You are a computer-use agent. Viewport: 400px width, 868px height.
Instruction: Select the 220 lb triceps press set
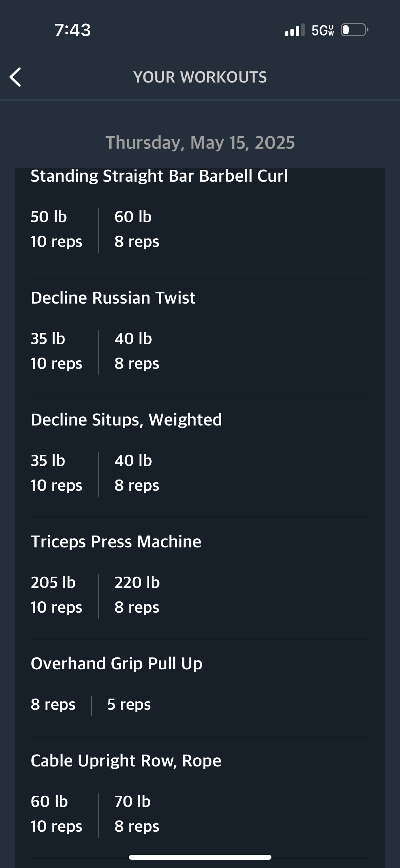137,595
